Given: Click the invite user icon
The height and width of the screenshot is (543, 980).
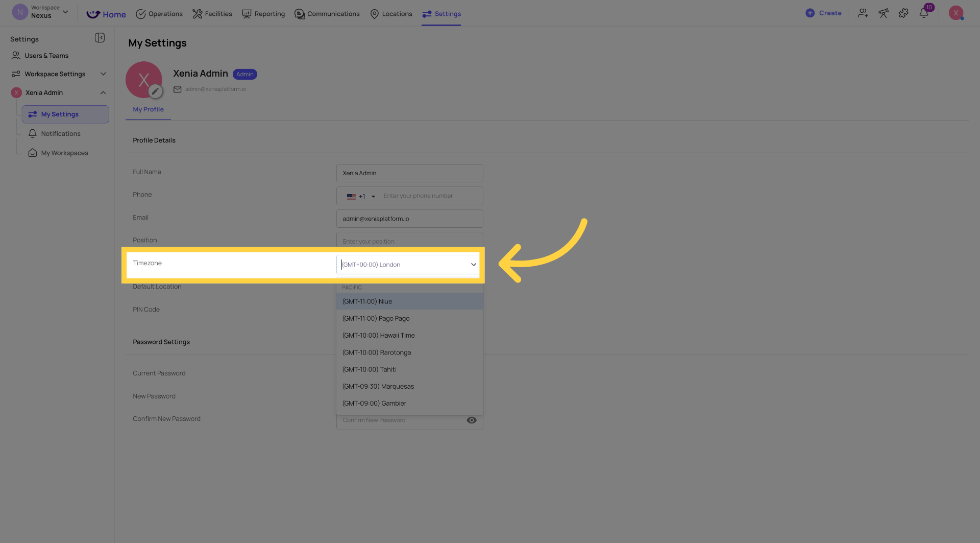Looking at the screenshot, I should pyautogui.click(x=863, y=13).
